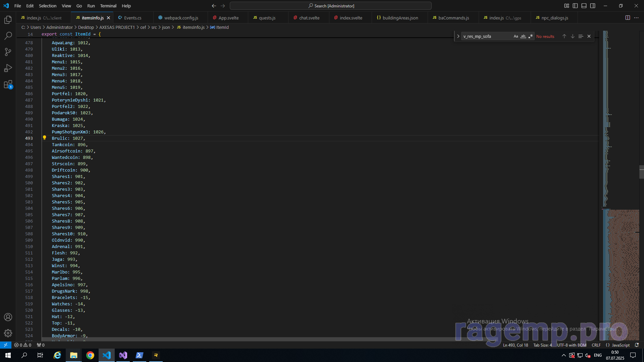Open the Explorer view in activity bar

click(x=8, y=20)
